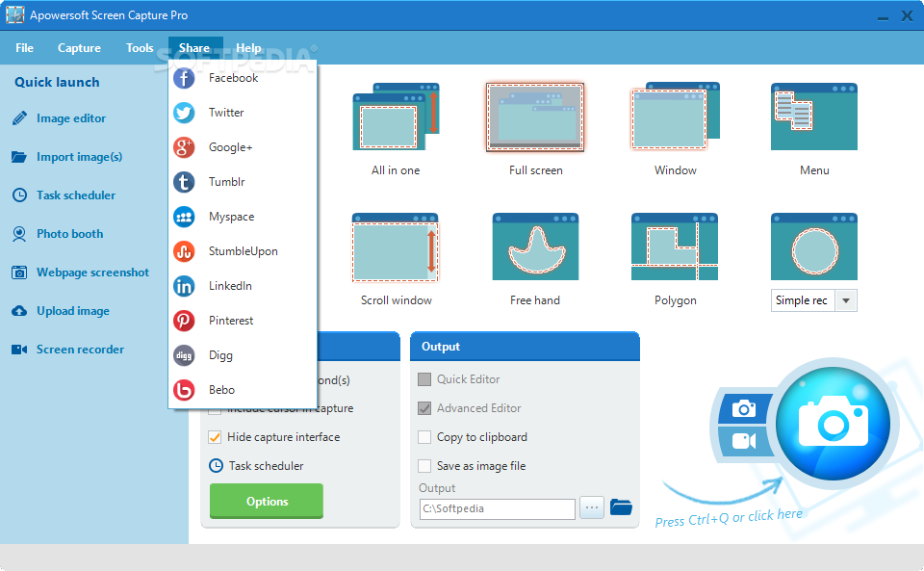The width and height of the screenshot is (924, 571).
Task: Click the C:\Softpedia output path field
Action: click(498, 509)
